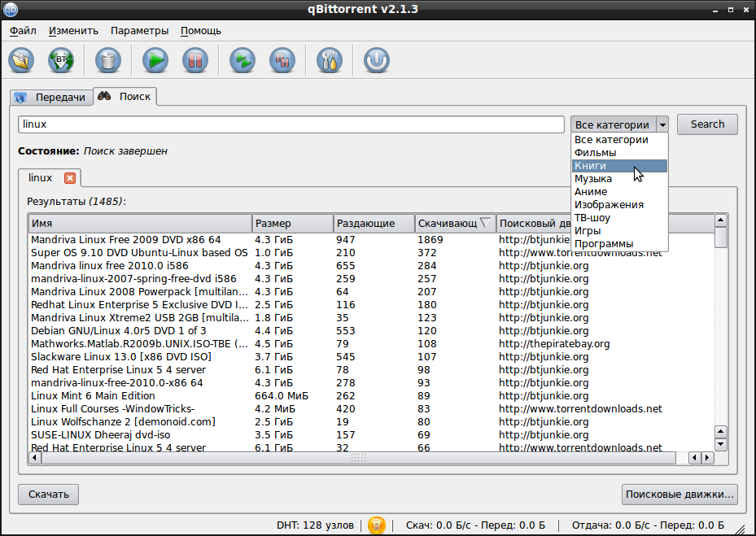The image size is (756, 536).
Task: Sort results by Скачивающ column header
Action: pos(455,224)
